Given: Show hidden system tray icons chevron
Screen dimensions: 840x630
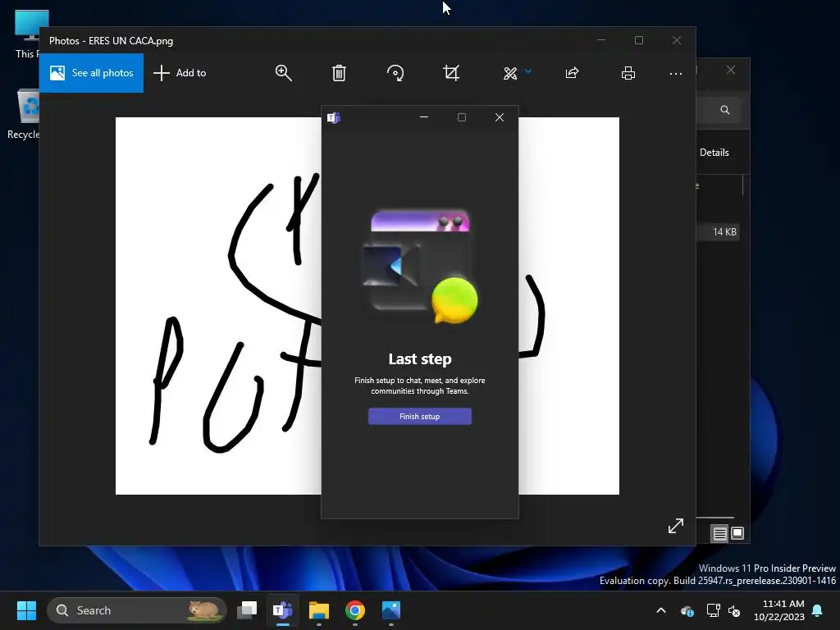Looking at the screenshot, I should [661, 610].
